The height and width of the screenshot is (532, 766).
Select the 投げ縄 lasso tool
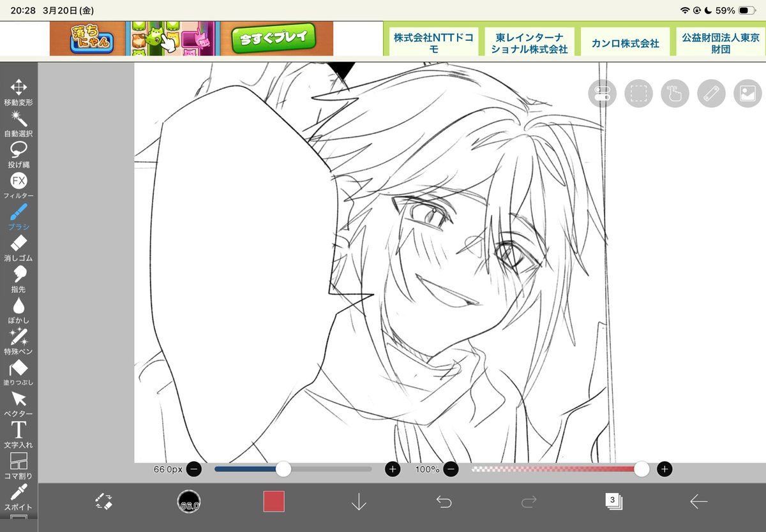coord(19,155)
